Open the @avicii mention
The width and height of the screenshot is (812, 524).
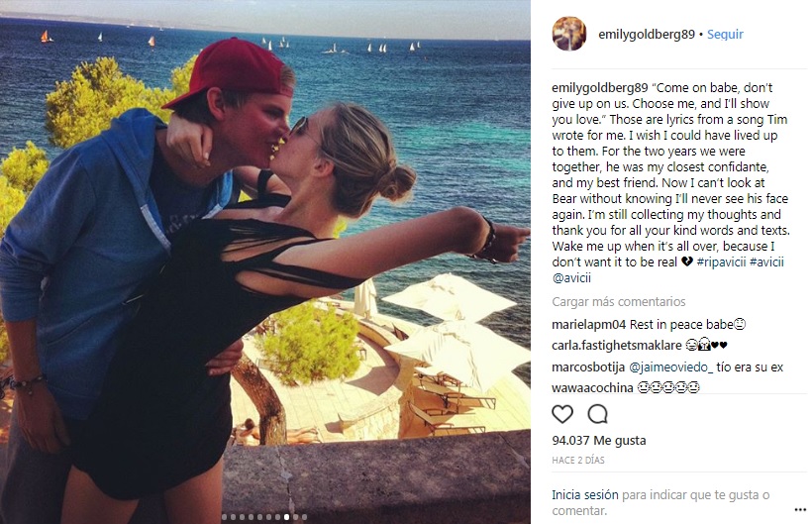click(x=571, y=278)
